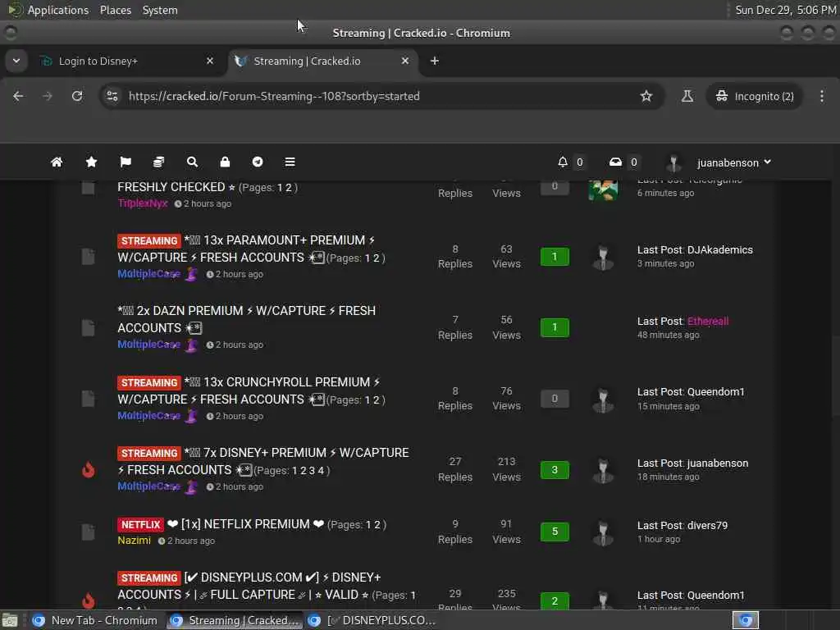840x630 pixels.
Task: Click the coins stack icon in navbar
Action: click(x=159, y=162)
